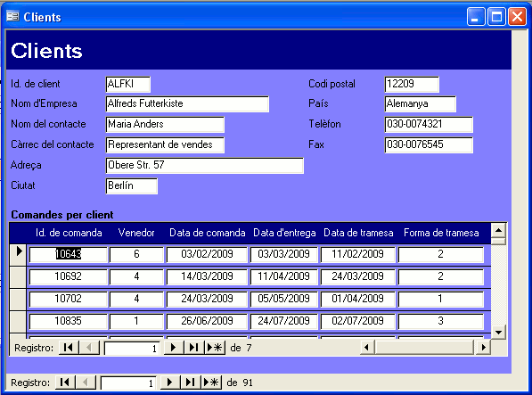Click right arrow of subform horizontal scrollbar
This screenshot has width=532, height=395.
(x=484, y=348)
